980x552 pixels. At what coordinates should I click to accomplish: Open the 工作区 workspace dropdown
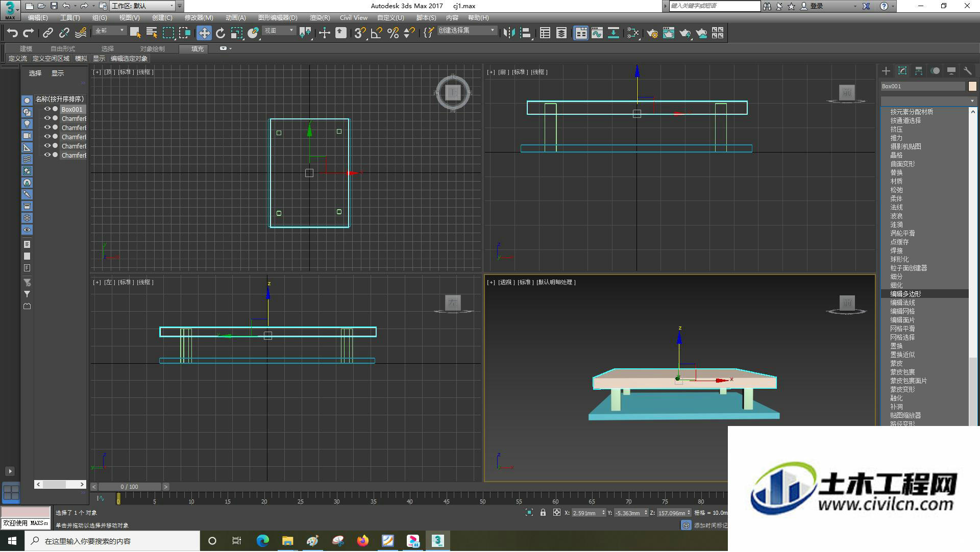pos(142,6)
